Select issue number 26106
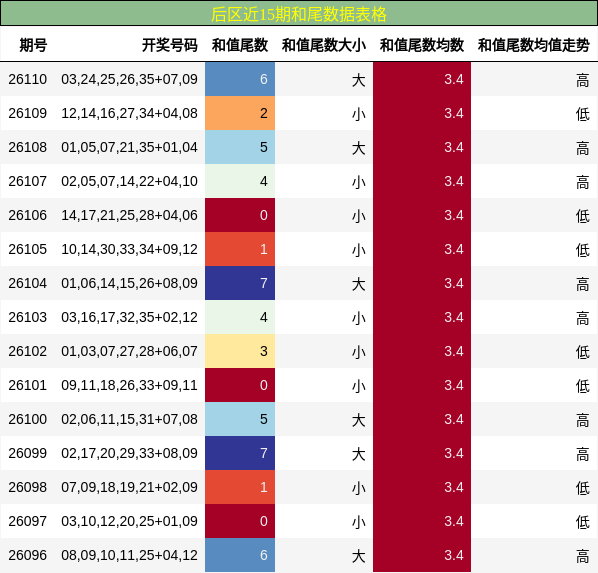The height and width of the screenshot is (573, 598). pos(27,215)
